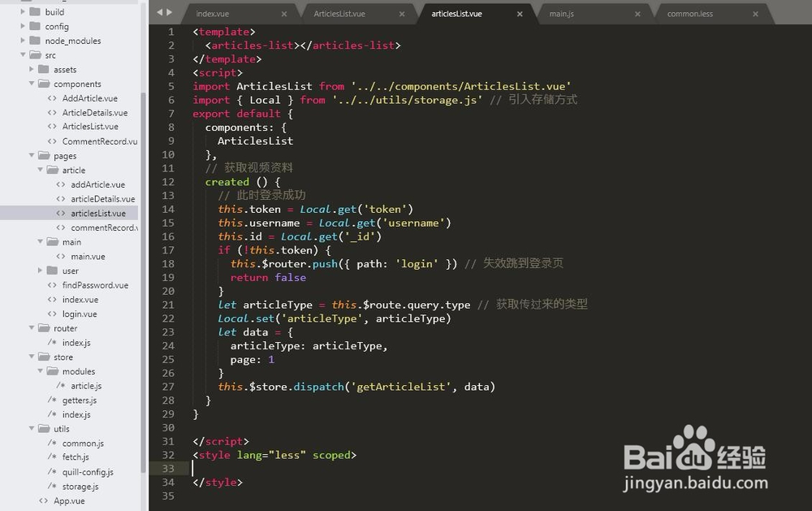Viewport: 812px width, 511px height.
Task: Click the node_modules folder icon
Action: coord(35,41)
